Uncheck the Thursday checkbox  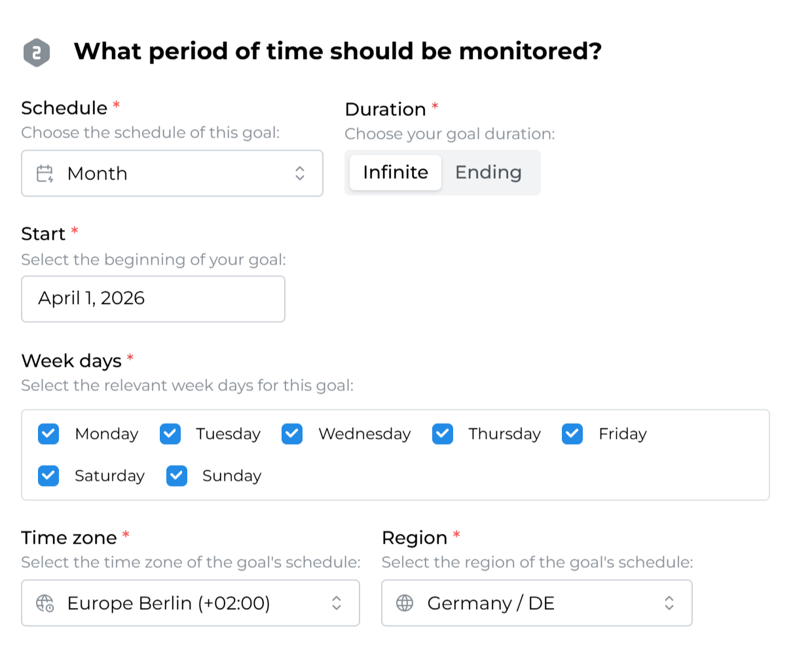443,434
